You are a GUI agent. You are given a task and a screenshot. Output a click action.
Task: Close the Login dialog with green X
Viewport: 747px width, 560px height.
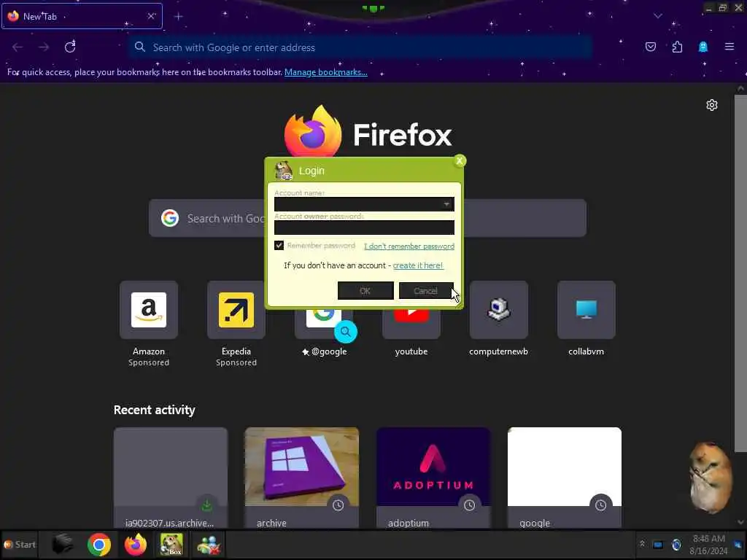pos(460,161)
